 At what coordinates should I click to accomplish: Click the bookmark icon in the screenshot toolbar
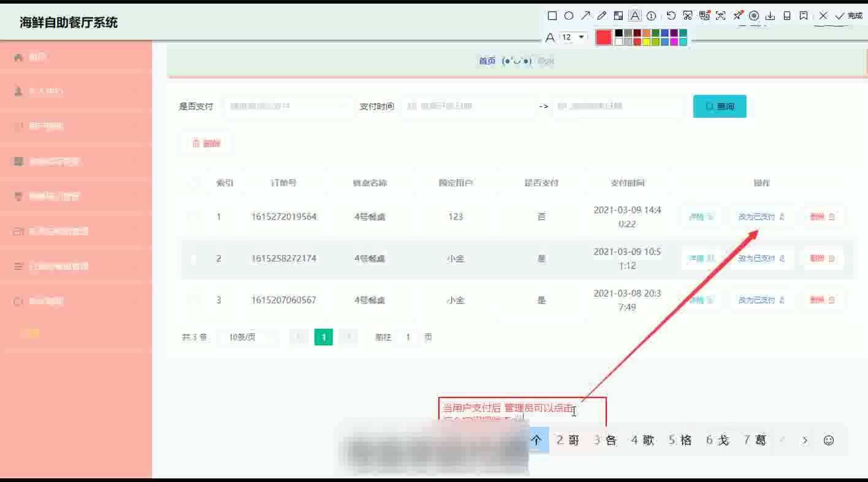pyautogui.click(x=804, y=16)
